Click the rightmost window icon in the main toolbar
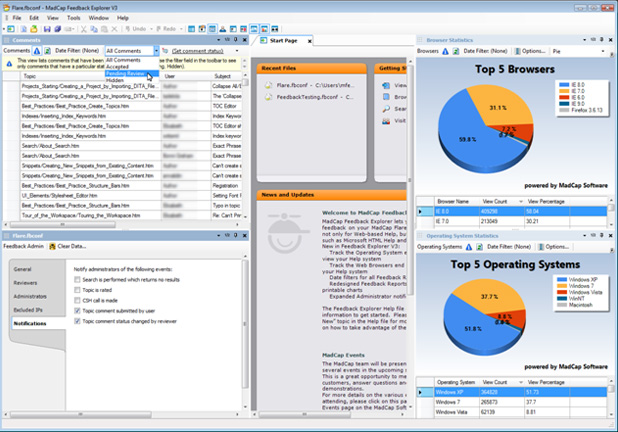 coord(275,29)
